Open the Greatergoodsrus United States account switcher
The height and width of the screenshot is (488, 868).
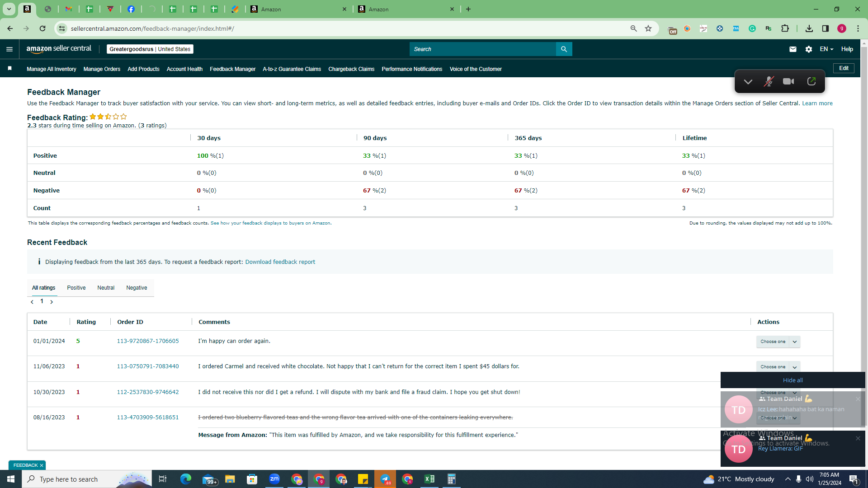coord(150,49)
